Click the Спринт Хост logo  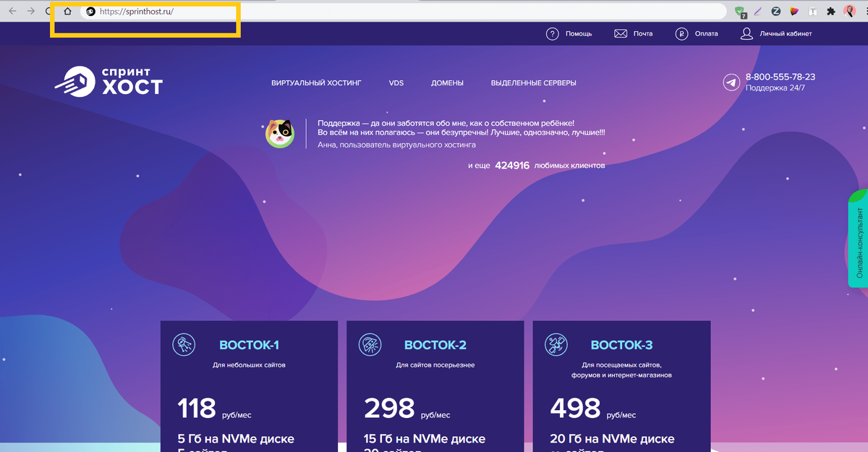[109, 80]
